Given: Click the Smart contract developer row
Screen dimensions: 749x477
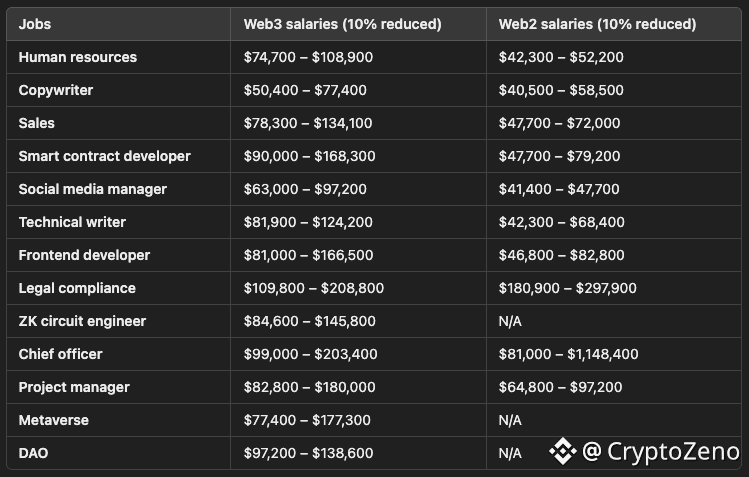Looking at the screenshot, I should 374,156.
